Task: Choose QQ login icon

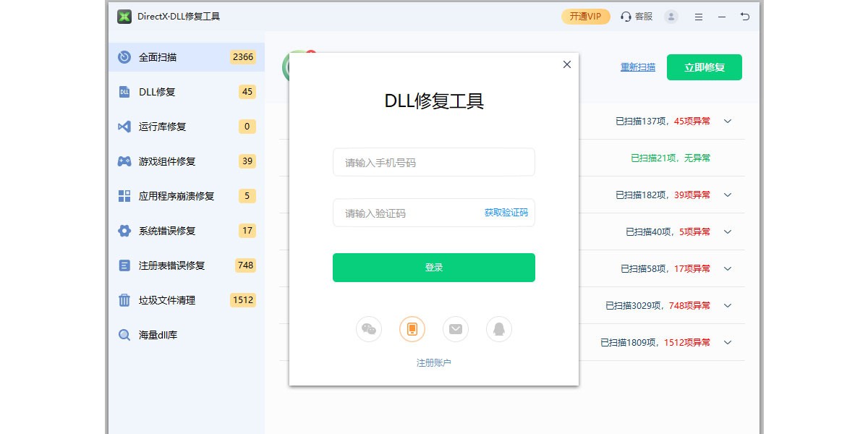Action: 499,329
